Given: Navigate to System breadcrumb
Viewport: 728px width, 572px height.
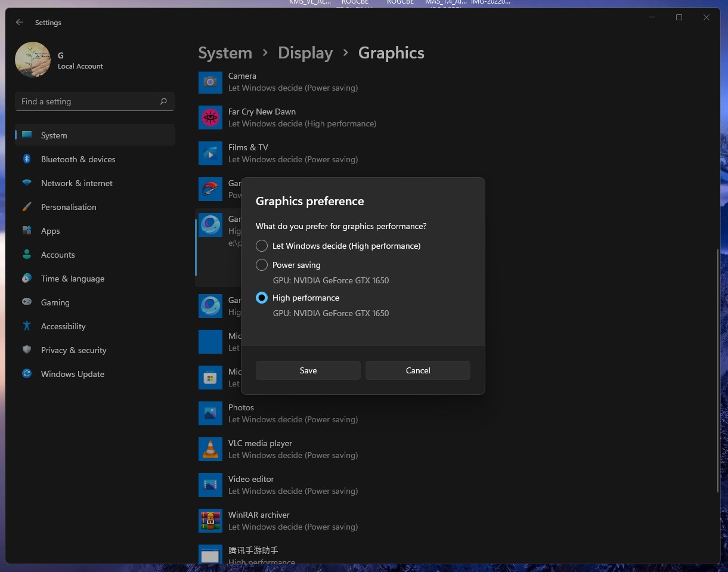Looking at the screenshot, I should pyautogui.click(x=225, y=52).
